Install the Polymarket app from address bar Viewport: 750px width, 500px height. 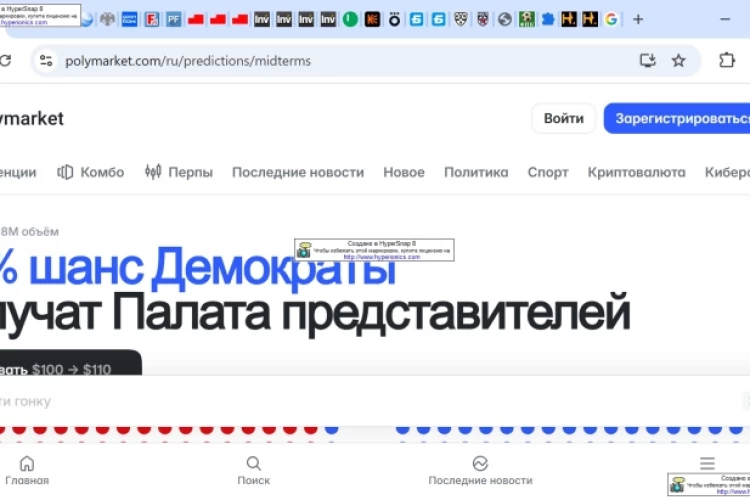pos(648,61)
